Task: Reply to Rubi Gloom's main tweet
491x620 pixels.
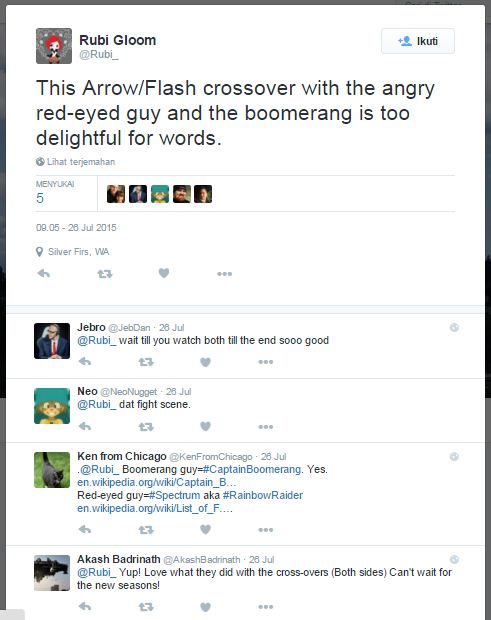Action: (x=43, y=273)
